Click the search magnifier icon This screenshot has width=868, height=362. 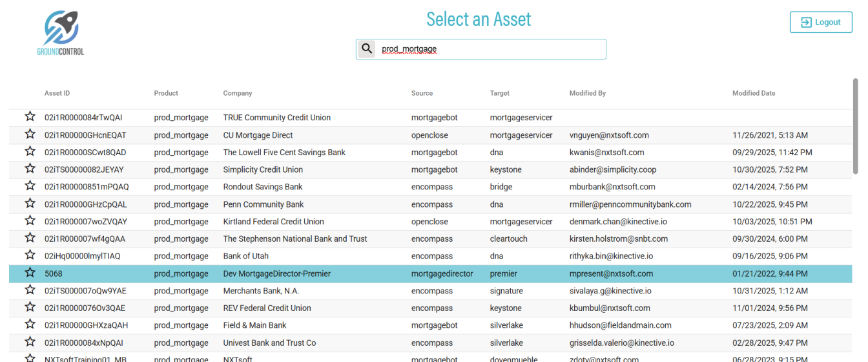point(366,48)
